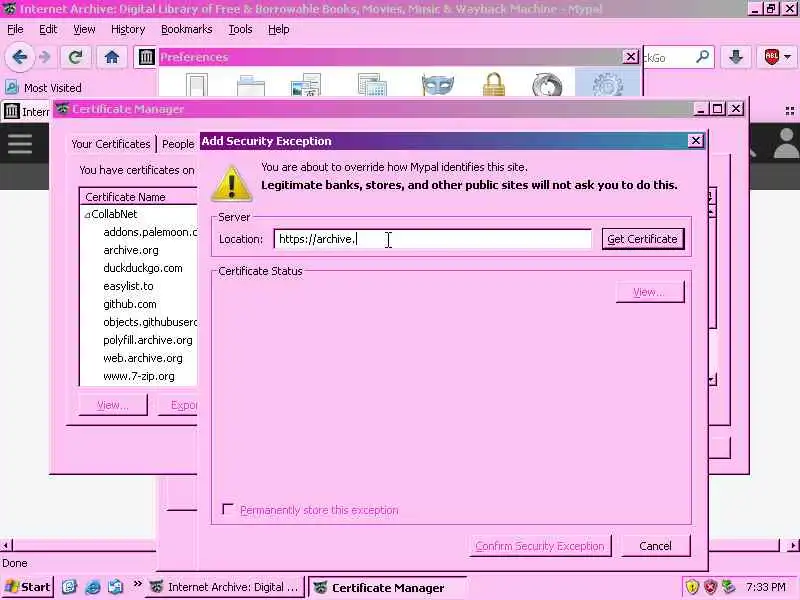Select easylist.to certificate entry
This screenshot has height=600, width=800.
[128, 286]
